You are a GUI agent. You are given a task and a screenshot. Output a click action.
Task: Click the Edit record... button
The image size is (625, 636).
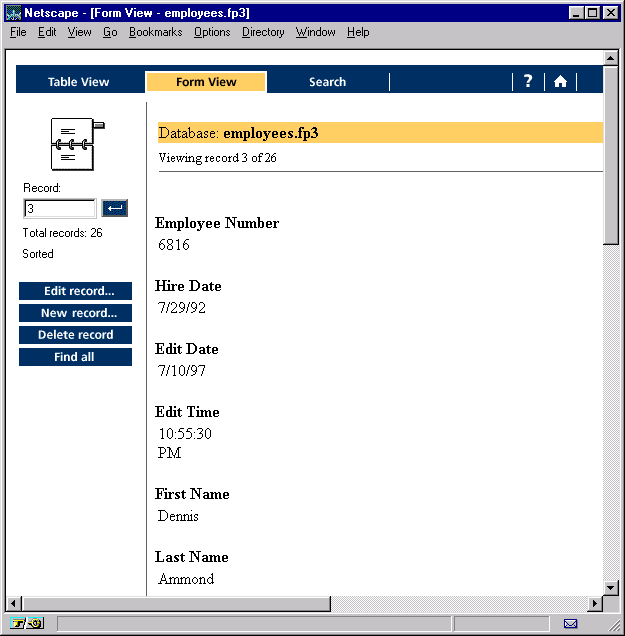75,291
